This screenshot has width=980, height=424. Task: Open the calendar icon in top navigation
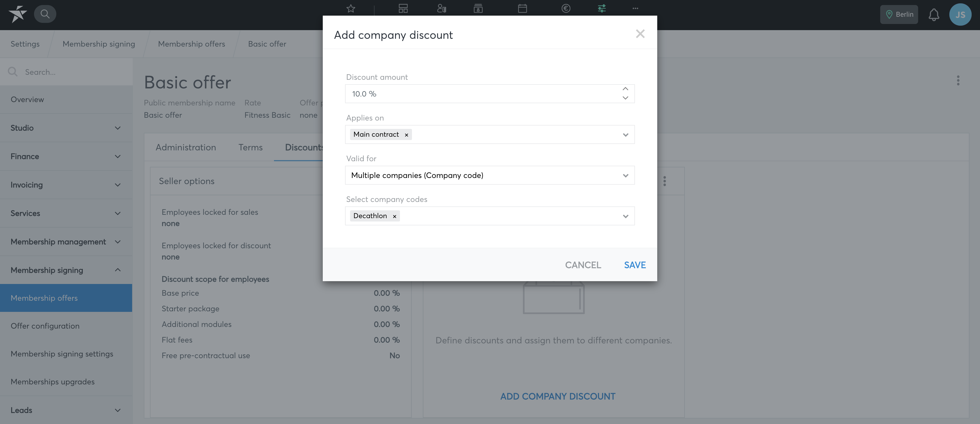point(522,8)
